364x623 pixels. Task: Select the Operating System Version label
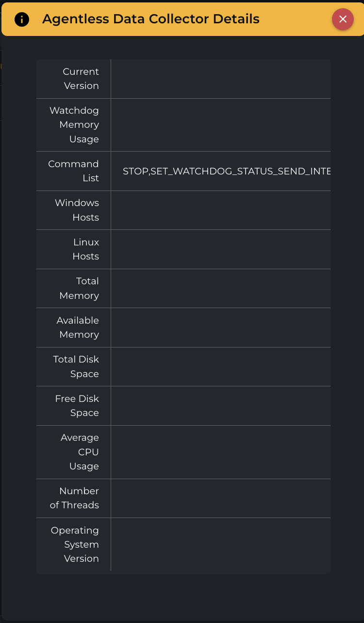[x=75, y=544]
